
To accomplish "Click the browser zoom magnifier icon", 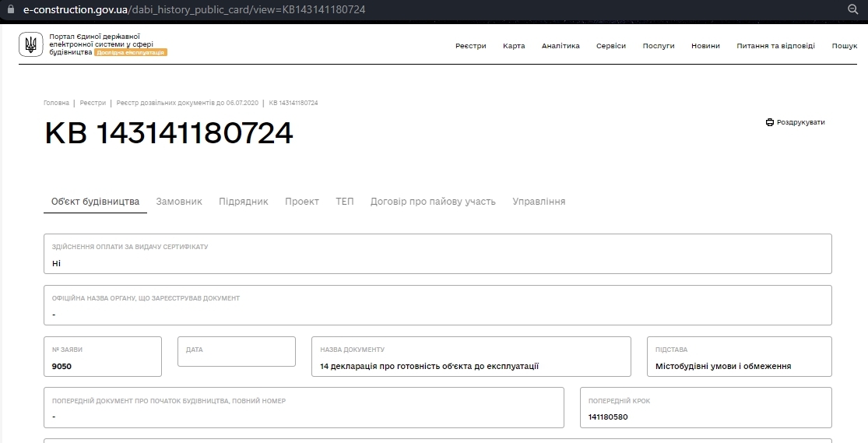I will pyautogui.click(x=853, y=9).
